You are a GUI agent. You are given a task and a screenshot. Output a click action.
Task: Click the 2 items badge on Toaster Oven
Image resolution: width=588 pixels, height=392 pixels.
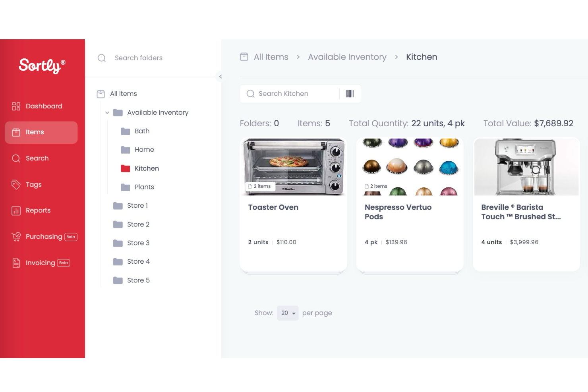[261, 186]
